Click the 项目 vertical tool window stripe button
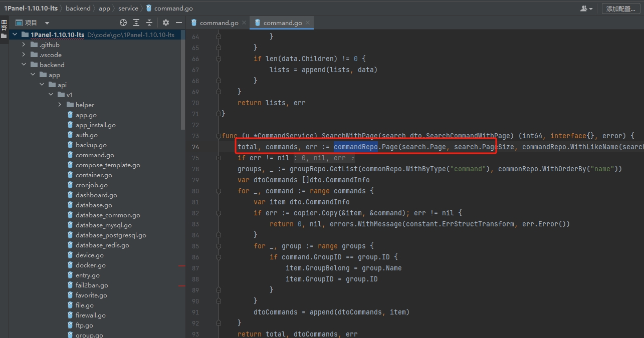644x338 pixels. (x=4, y=26)
